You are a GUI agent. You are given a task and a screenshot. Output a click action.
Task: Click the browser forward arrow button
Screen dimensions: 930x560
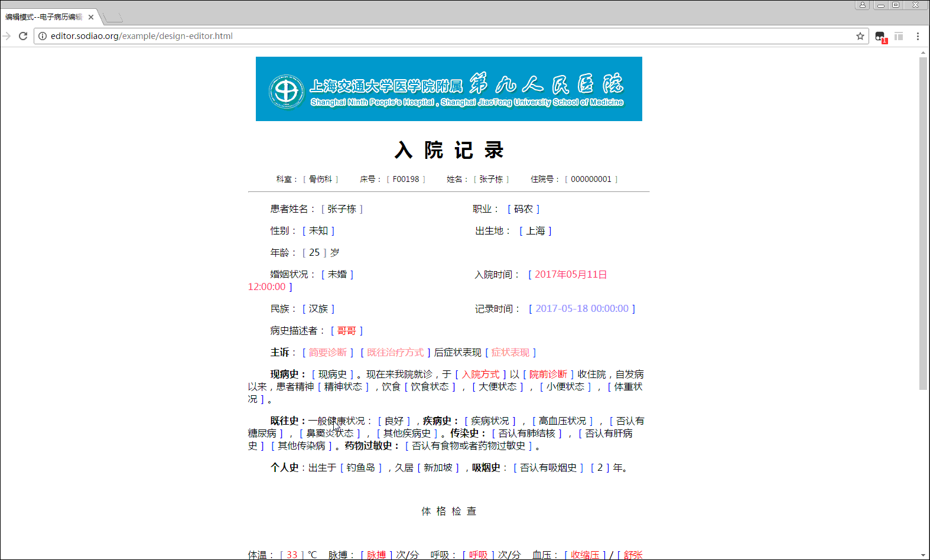6,36
